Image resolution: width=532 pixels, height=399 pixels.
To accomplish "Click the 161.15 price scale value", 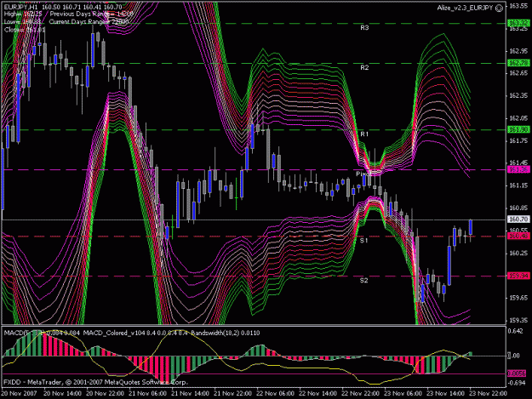I will 518,185.
